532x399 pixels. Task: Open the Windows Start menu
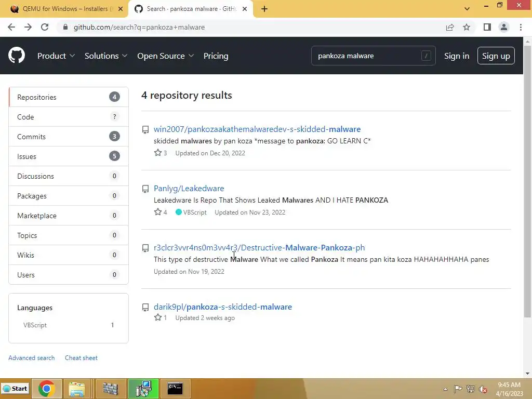point(15,389)
